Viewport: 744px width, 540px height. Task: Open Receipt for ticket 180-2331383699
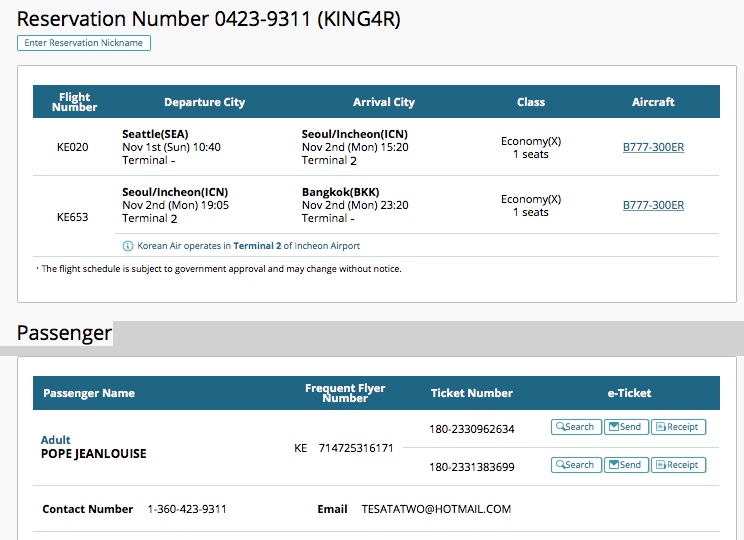tap(678, 465)
